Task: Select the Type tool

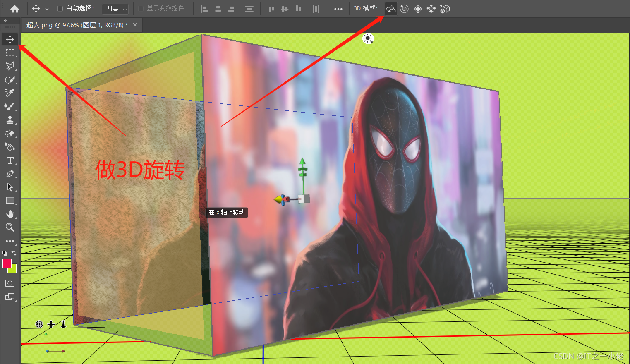Action: click(x=10, y=160)
